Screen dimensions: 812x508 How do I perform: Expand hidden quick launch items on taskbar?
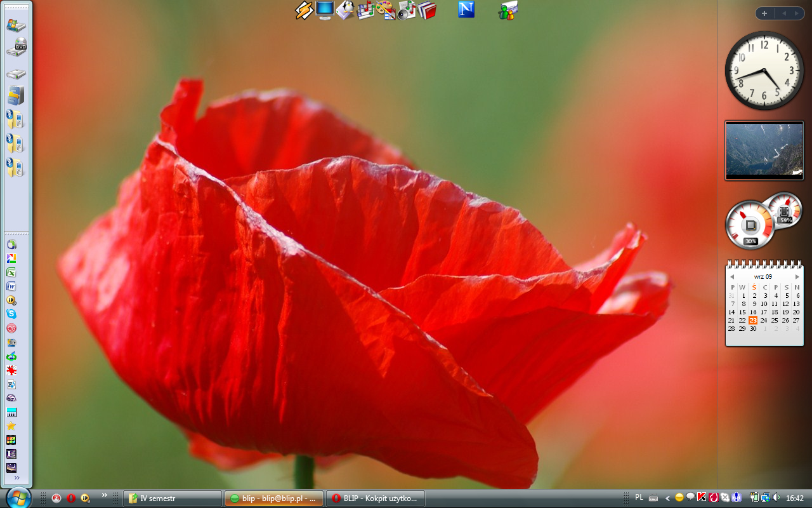pos(104,495)
